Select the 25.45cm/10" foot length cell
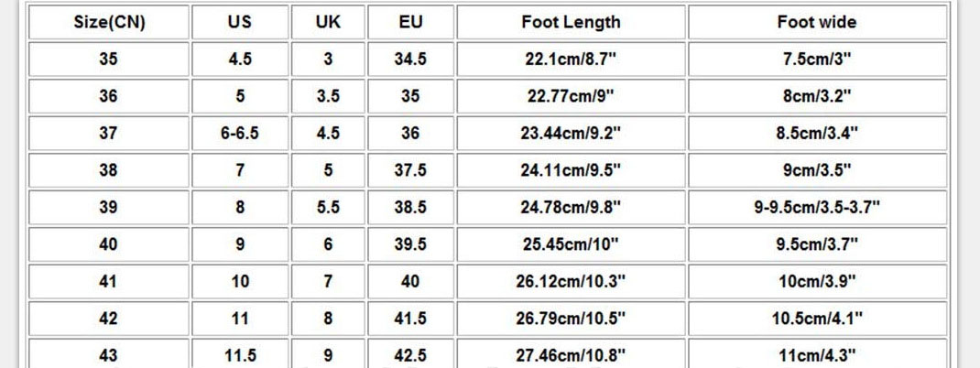980x368 pixels. click(571, 244)
